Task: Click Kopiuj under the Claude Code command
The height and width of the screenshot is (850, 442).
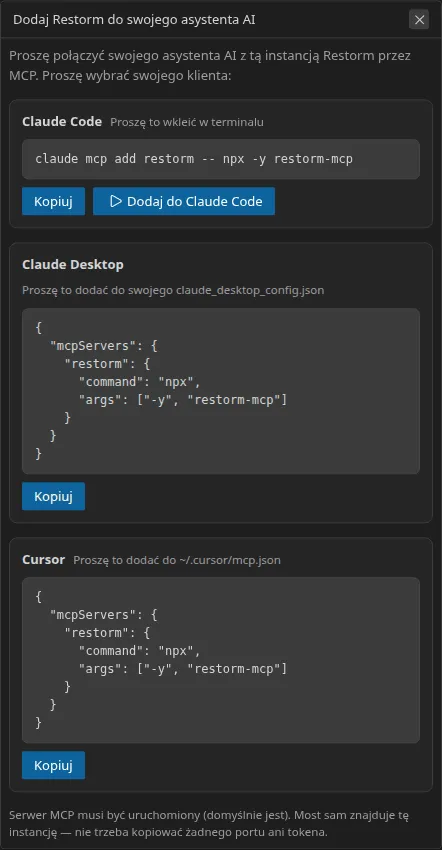Action: click(x=53, y=201)
